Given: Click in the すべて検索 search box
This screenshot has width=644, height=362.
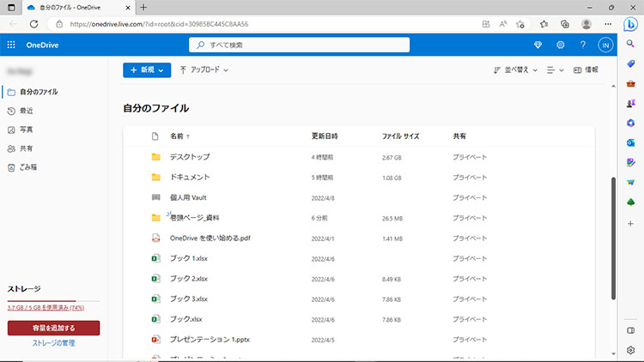Looking at the screenshot, I should (299, 45).
